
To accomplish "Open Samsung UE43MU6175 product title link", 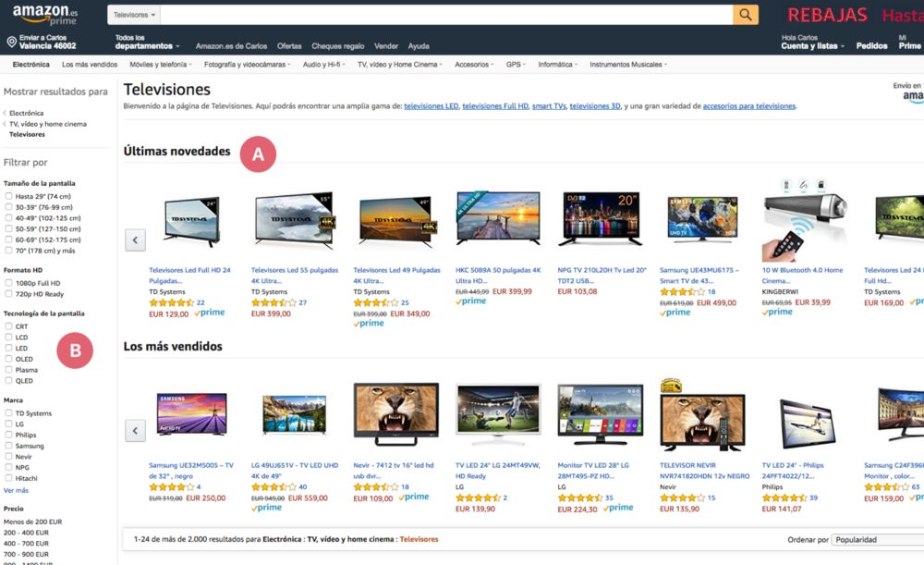I will point(699,276).
